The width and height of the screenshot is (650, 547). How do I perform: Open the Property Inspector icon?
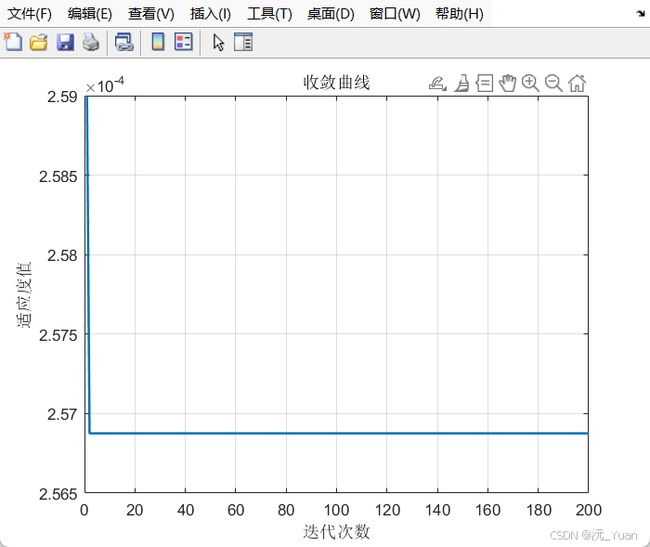(243, 42)
